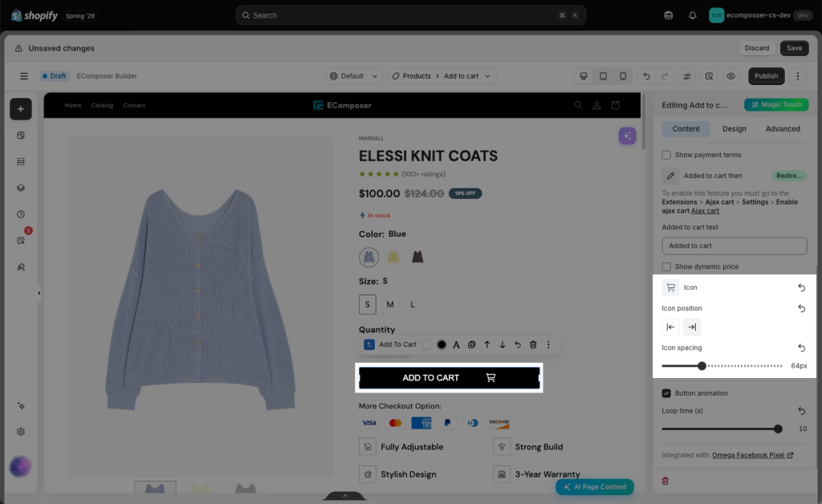This screenshot has height=504, width=822.
Task: Open the storefront search magnifier icon
Action: (x=578, y=105)
